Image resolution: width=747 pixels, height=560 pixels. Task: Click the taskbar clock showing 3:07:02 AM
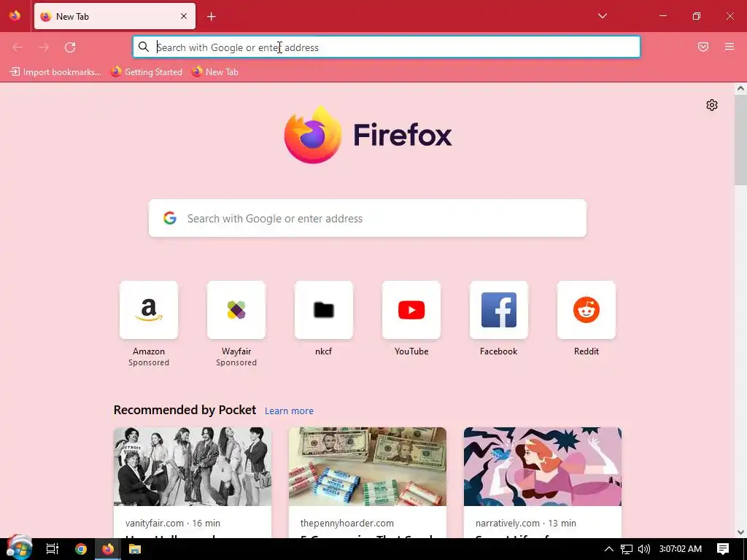coord(681,549)
